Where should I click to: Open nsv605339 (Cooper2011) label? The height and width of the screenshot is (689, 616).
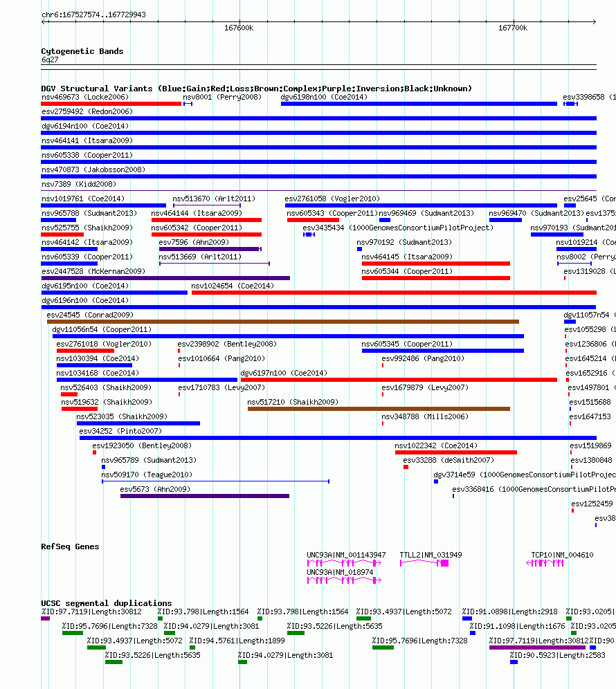tap(87, 257)
